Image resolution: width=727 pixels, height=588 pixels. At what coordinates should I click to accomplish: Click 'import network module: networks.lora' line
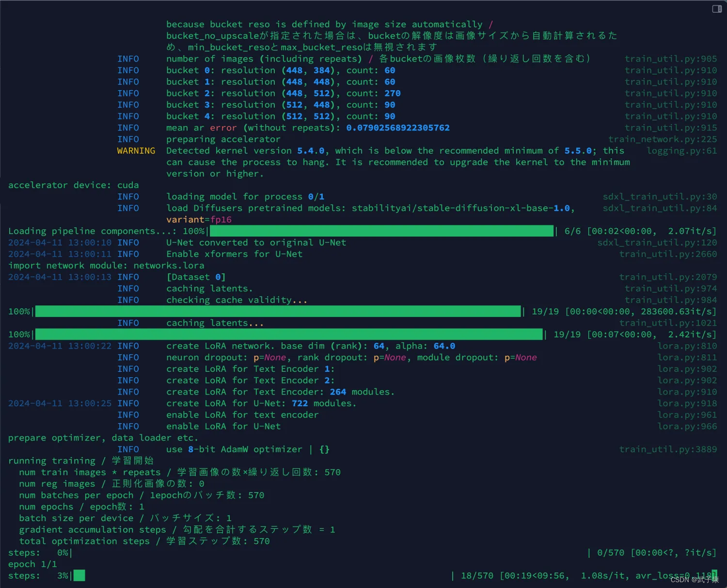(106, 266)
